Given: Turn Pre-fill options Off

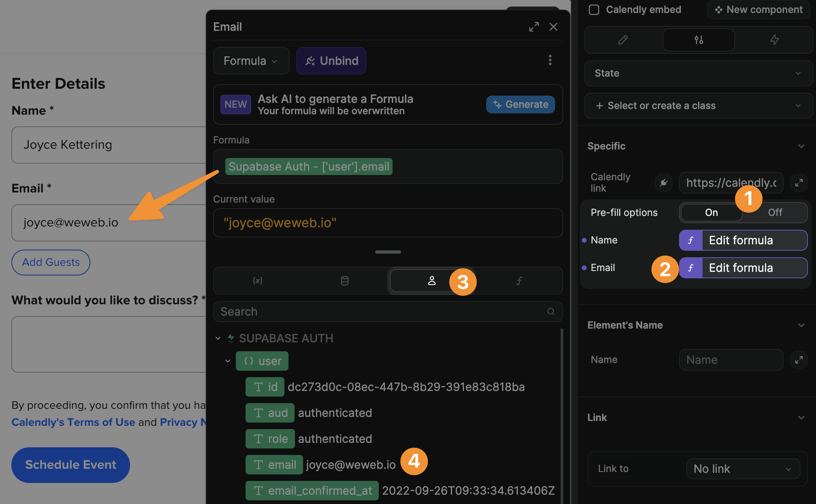Looking at the screenshot, I should point(774,212).
